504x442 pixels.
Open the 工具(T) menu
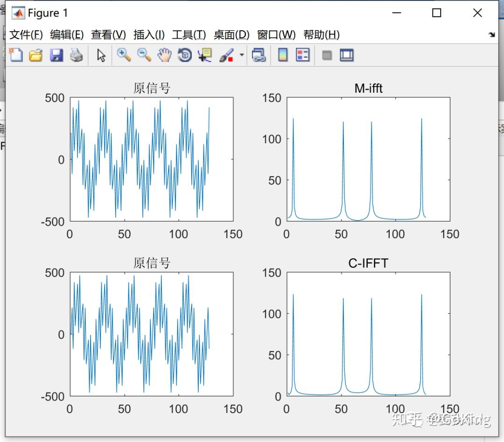tap(189, 35)
